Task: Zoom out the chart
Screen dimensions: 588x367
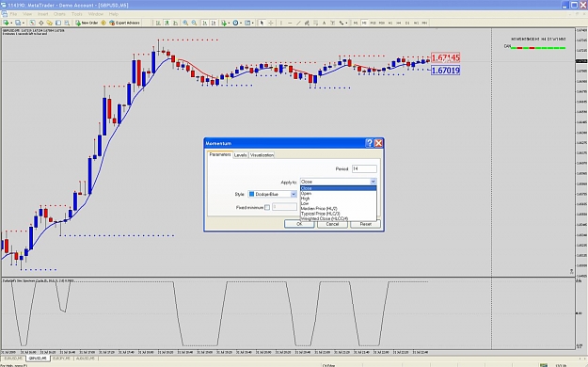Action: pos(194,23)
